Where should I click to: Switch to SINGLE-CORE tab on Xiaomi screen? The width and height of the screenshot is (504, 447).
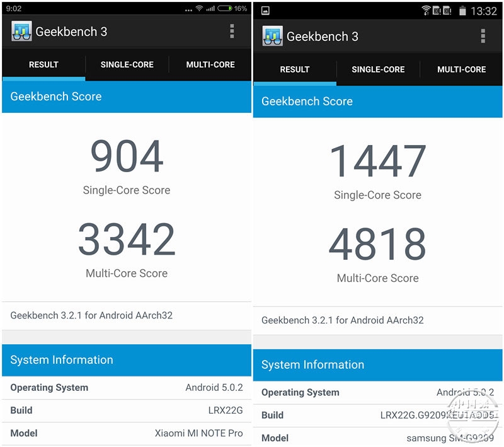[x=127, y=65]
